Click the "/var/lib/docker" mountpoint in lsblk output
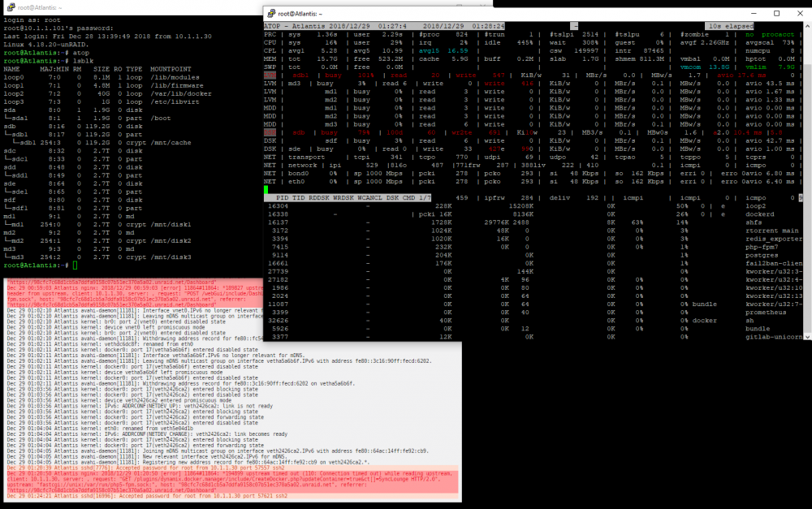This screenshot has height=509, width=812. pyautogui.click(x=181, y=93)
